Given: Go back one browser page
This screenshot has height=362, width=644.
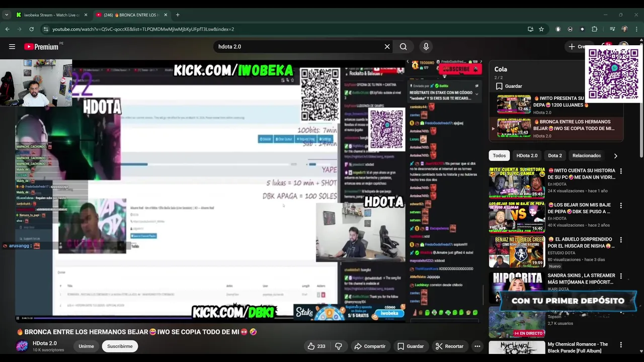Looking at the screenshot, I should pyautogui.click(x=8, y=29).
